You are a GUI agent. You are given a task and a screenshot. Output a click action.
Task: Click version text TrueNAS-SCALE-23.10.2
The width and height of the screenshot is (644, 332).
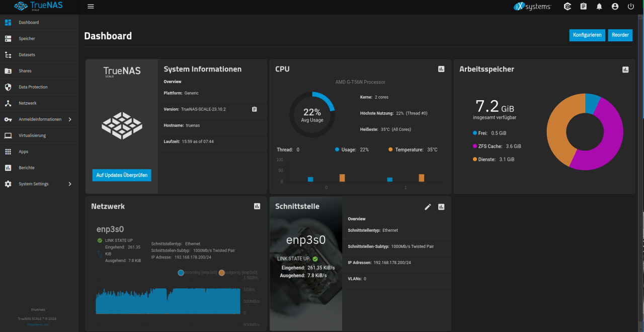(x=203, y=109)
